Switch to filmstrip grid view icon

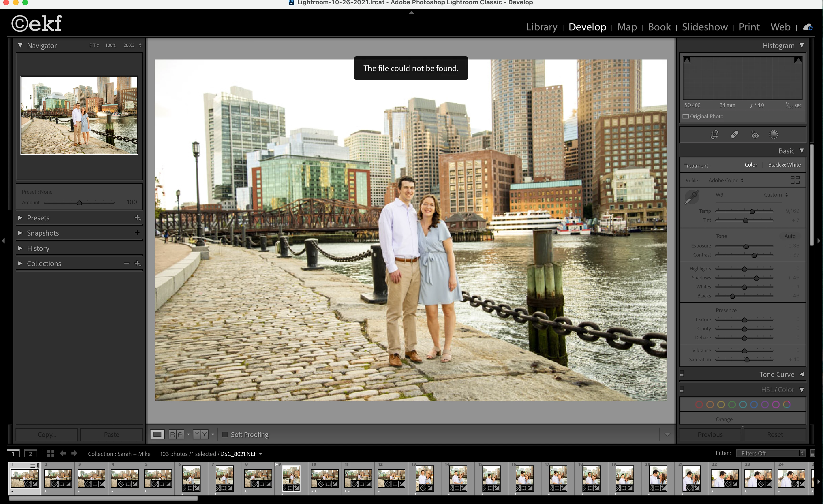pyautogui.click(x=51, y=453)
